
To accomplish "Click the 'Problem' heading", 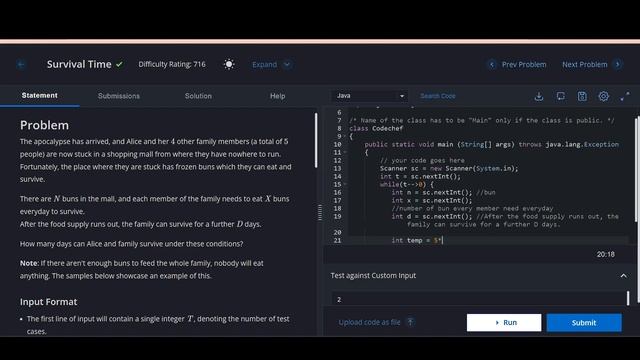I will pyautogui.click(x=44, y=125).
